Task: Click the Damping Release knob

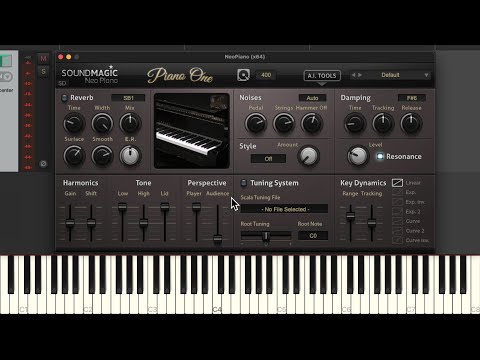Action: (411, 123)
